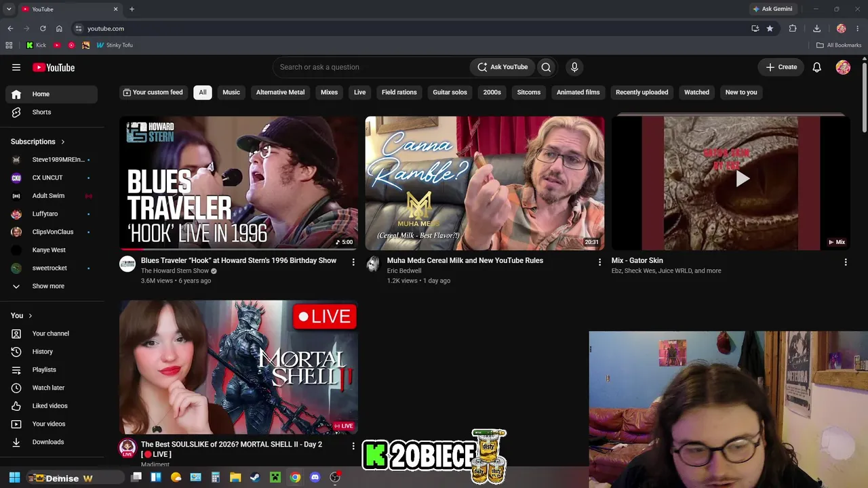The image size is (868, 488).
Task: Go to Liked videos
Action: (x=52, y=406)
